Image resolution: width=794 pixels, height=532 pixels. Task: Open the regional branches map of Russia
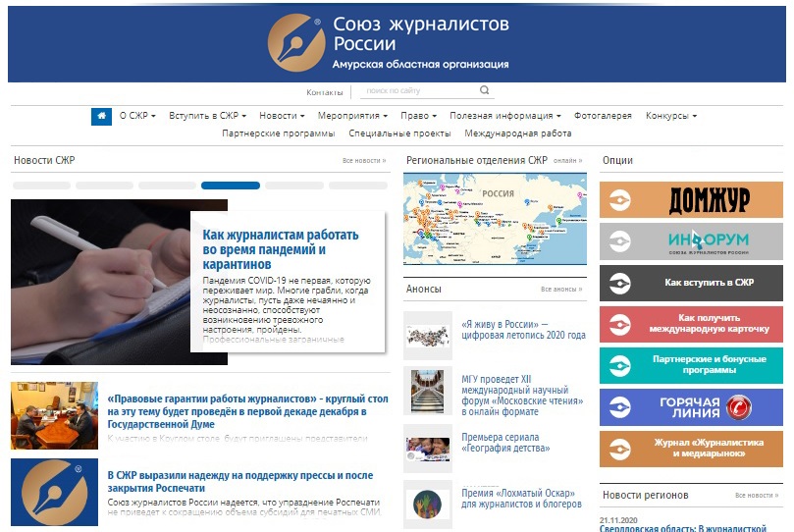tap(495, 219)
